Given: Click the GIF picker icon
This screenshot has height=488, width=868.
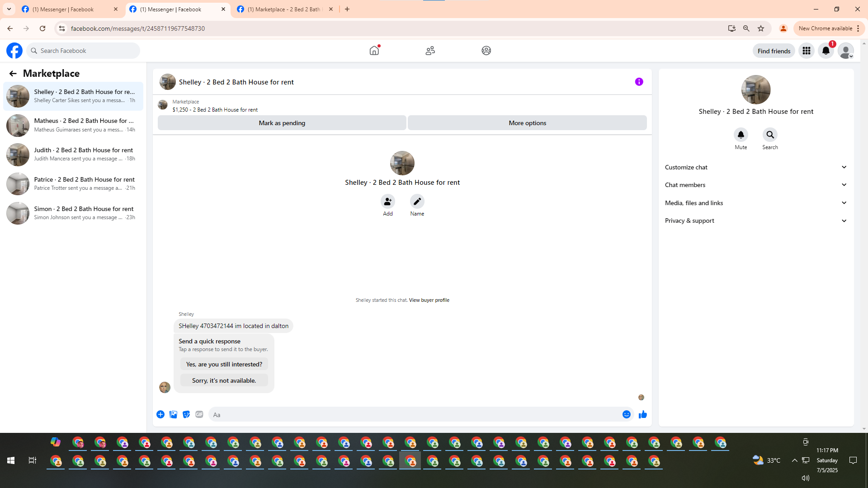Looking at the screenshot, I should 199,414.
